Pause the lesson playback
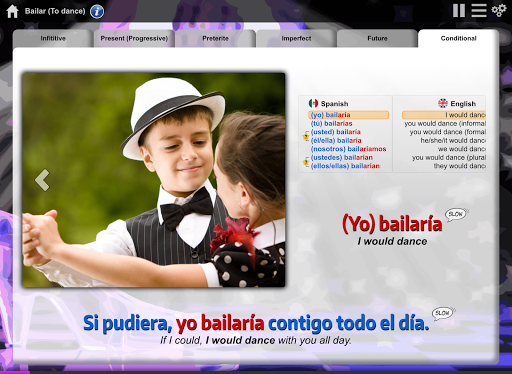 click(x=459, y=11)
